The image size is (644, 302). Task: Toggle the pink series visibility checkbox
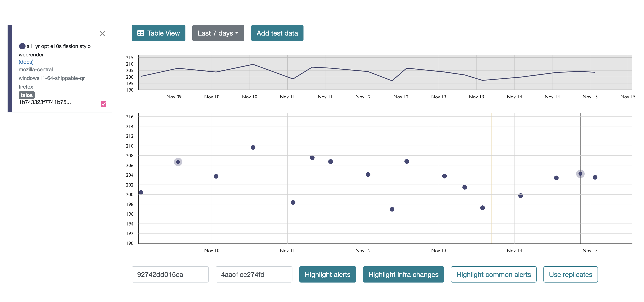click(x=104, y=103)
